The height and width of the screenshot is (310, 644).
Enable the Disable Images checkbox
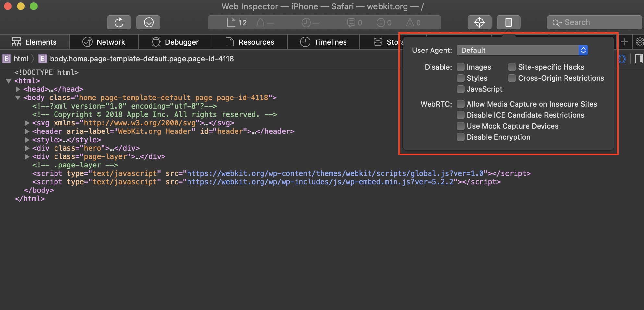pyautogui.click(x=460, y=67)
